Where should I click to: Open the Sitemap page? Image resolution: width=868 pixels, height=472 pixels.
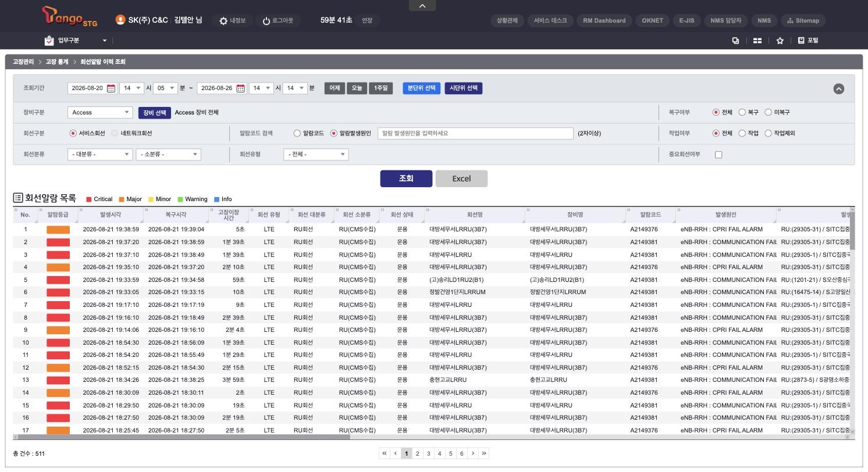click(x=803, y=20)
